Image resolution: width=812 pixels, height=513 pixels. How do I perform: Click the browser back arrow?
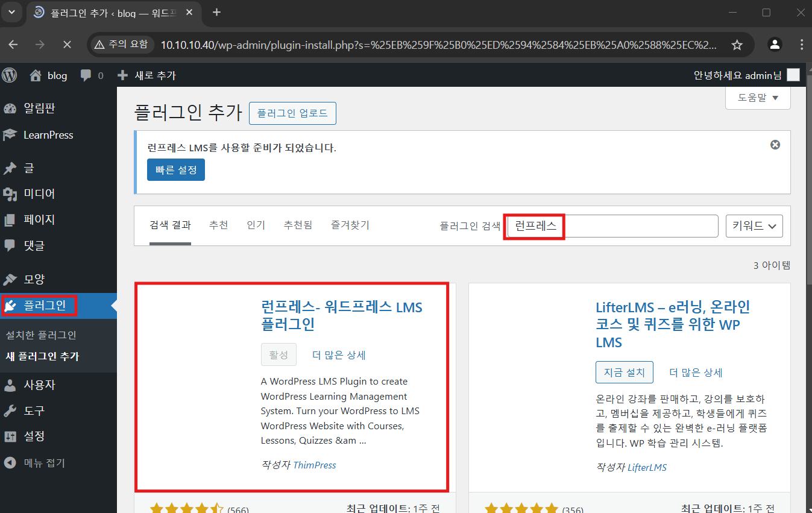click(x=13, y=45)
